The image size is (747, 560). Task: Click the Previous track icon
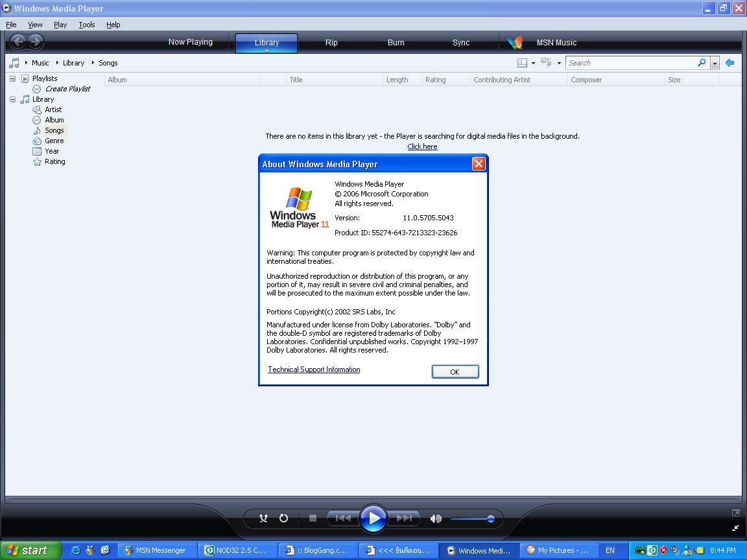click(342, 518)
